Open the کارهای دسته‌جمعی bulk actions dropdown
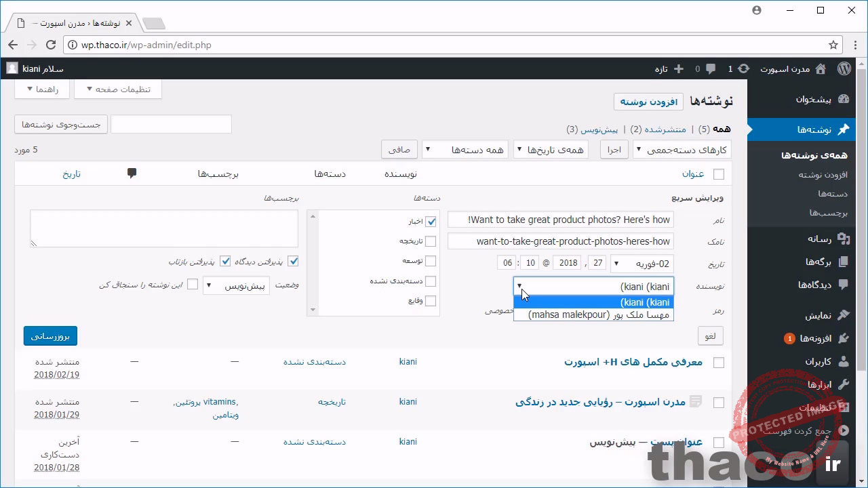This screenshot has height=488, width=868. tap(682, 150)
